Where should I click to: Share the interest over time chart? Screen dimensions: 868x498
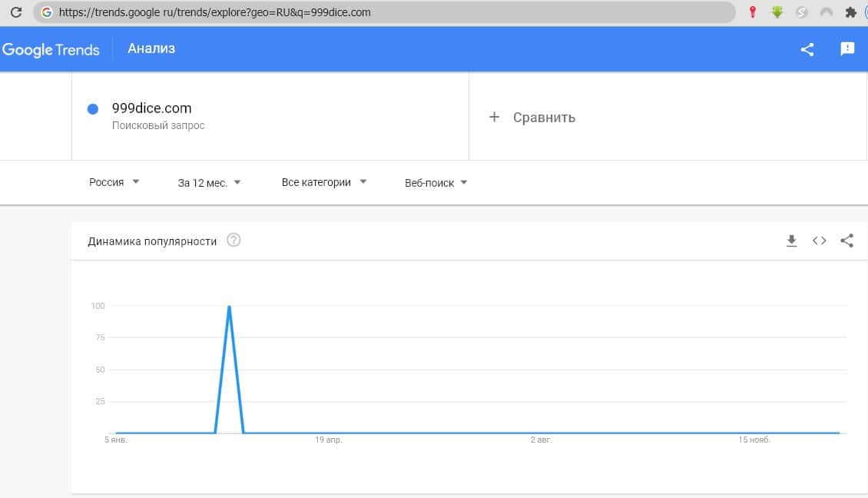point(846,241)
